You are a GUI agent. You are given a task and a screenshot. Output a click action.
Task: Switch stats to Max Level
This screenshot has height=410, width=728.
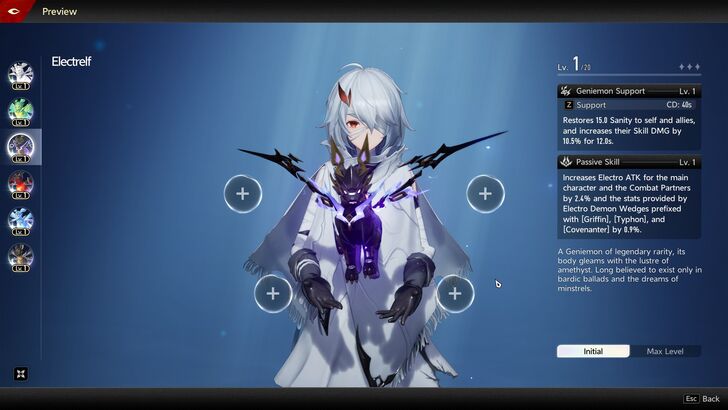[665, 351]
